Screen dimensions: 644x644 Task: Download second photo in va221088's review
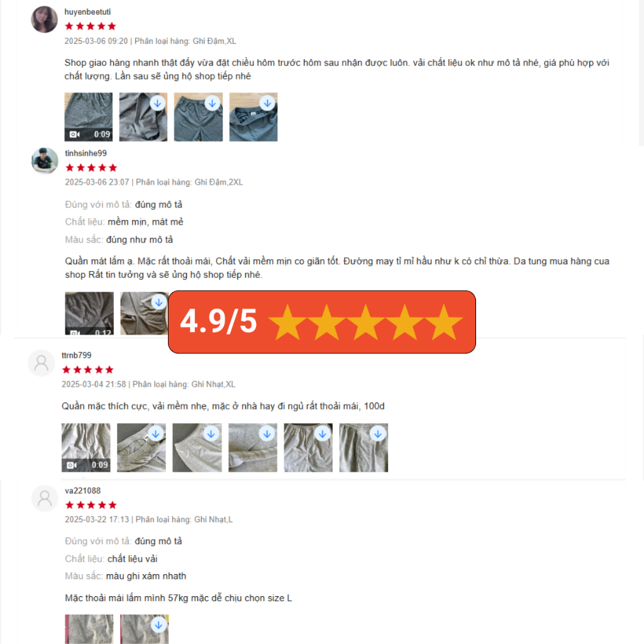point(158,625)
